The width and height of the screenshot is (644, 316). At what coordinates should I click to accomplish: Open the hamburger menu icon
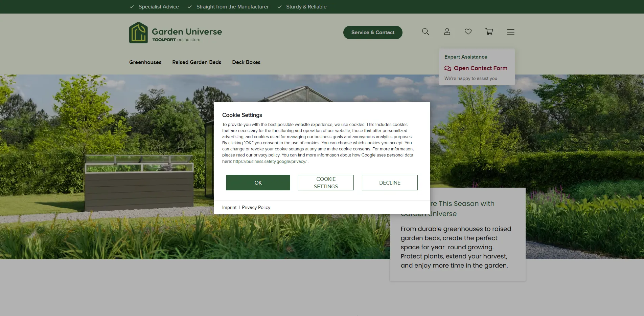510,32
